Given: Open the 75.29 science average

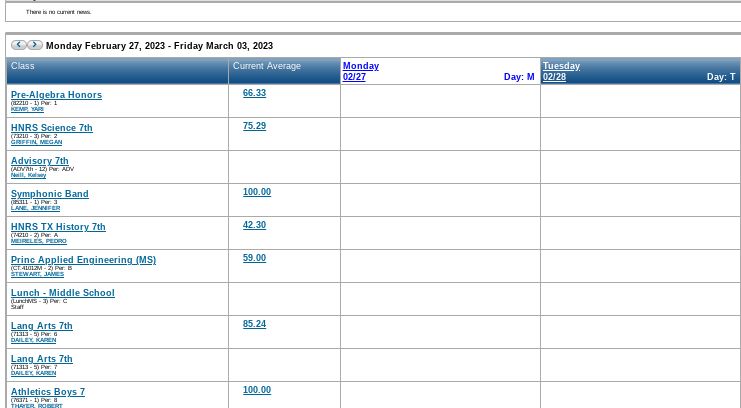Looking at the screenshot, I should point(254,126).
